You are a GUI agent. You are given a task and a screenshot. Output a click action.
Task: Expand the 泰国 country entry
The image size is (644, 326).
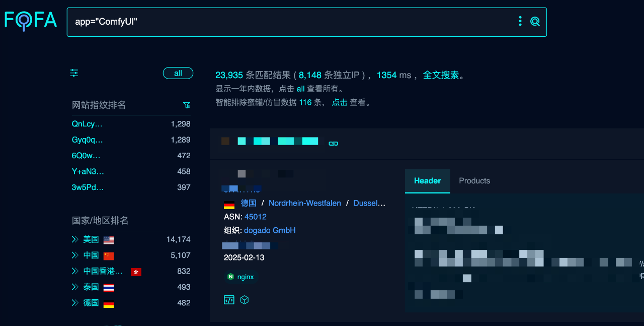click(x=75, y=287)
